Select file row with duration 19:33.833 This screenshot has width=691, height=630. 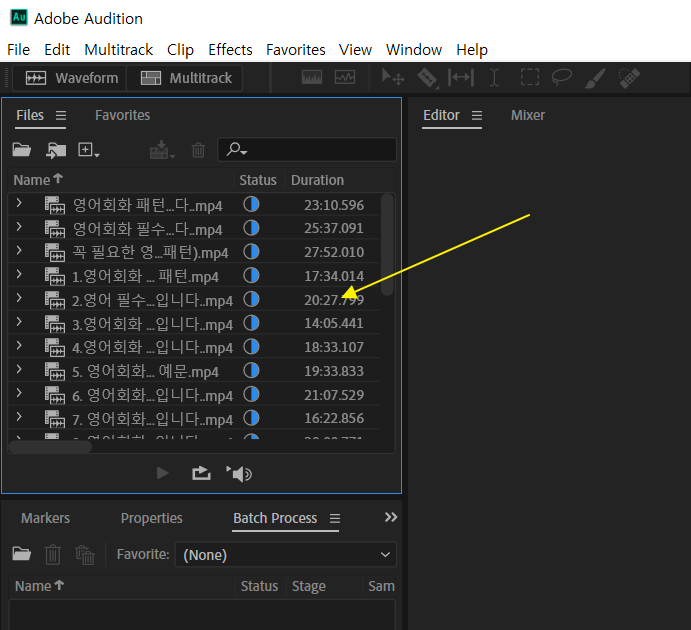[194, 371]
